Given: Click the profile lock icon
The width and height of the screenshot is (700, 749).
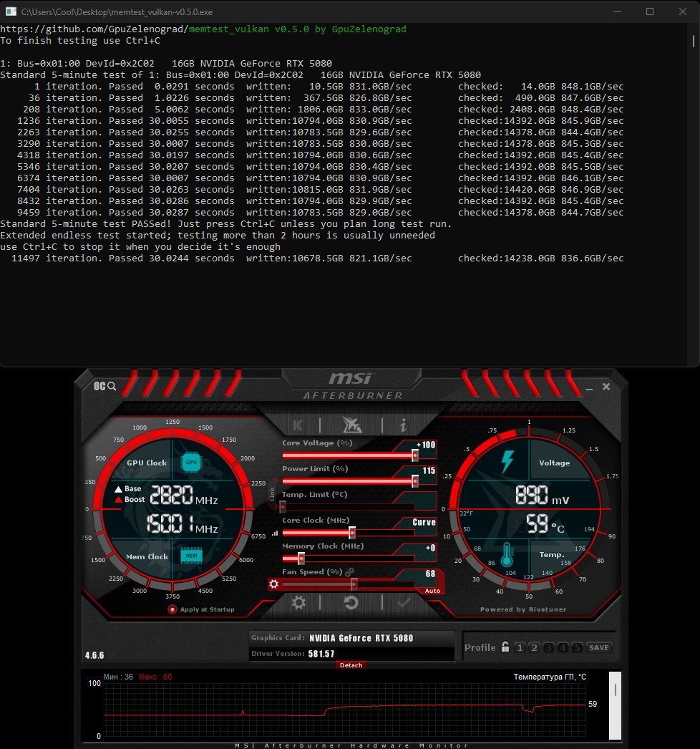Looking at the screenshot, I should pyautogui.click(x=505, y=647).
